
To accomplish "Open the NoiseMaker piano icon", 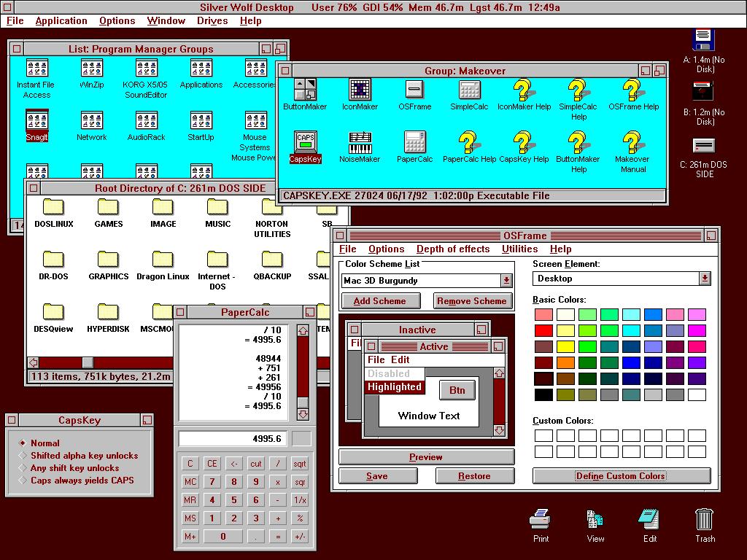I will (x=360, y=142).
